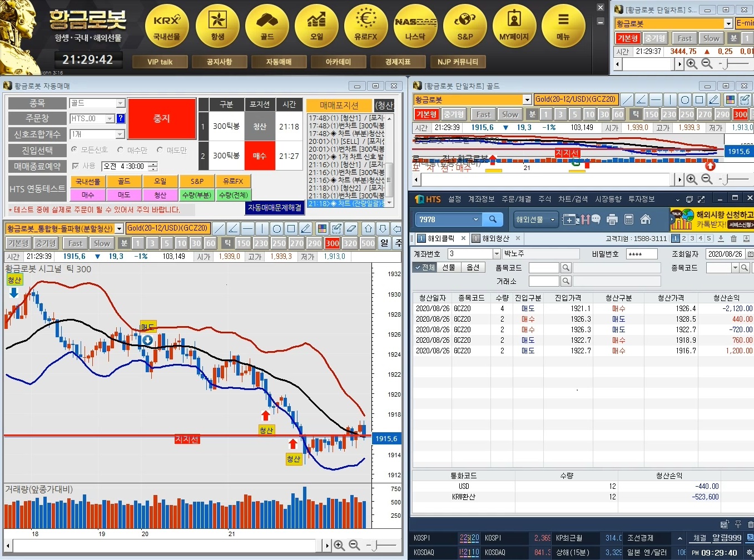Open the 항셍 market button
The height and width of the screenshot is (560, 754).
(217, 26)
